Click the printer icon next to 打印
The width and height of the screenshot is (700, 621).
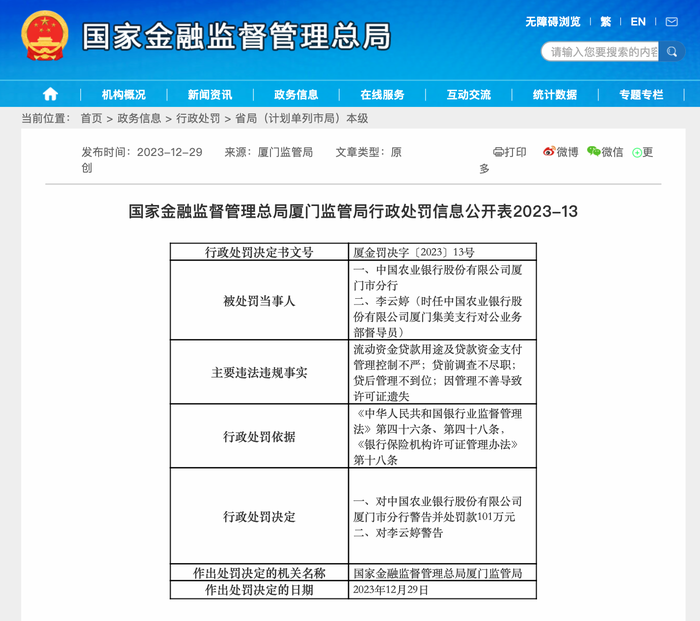pos(498,152)
